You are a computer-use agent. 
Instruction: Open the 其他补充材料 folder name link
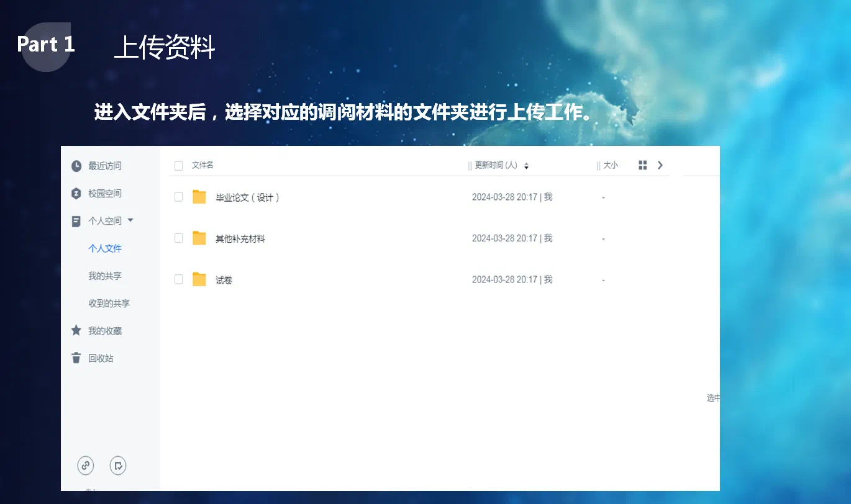[240, 239]
